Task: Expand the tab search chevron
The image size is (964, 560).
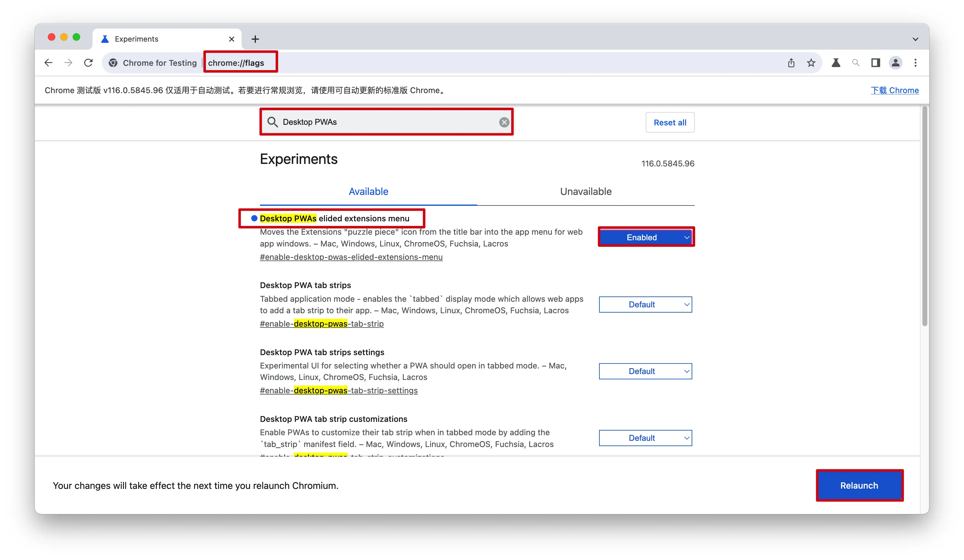Action: tap(916, 39)
